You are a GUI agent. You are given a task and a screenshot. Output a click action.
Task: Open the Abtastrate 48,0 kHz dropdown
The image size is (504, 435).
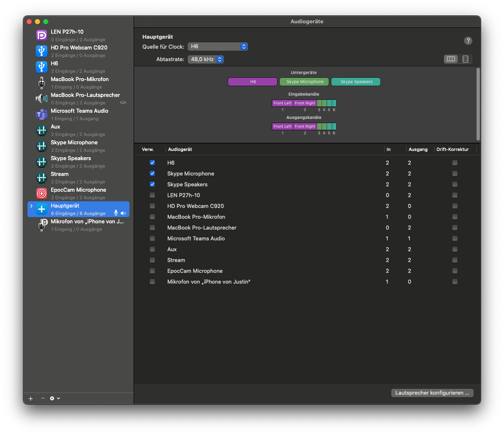point(206,59)
